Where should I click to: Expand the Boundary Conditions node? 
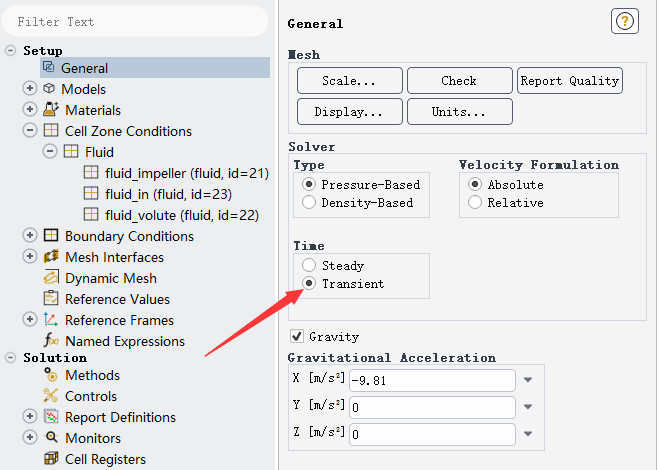pos(29,236)
